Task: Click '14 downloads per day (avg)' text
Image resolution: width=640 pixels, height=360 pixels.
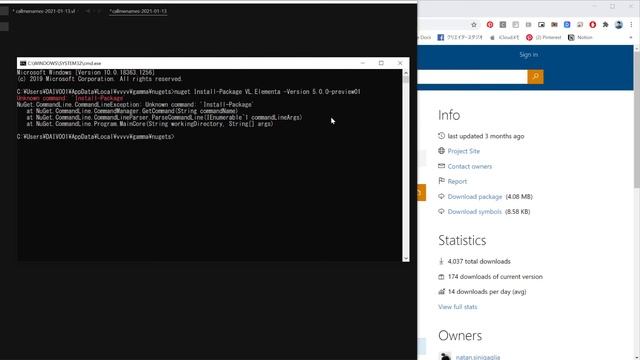Action: point(487,291)
